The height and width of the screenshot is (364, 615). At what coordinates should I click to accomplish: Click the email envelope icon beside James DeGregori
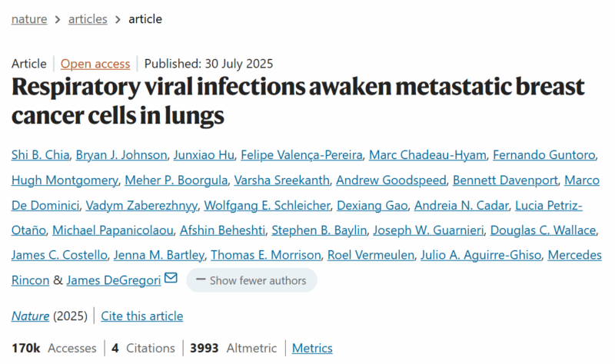point(171,278)
